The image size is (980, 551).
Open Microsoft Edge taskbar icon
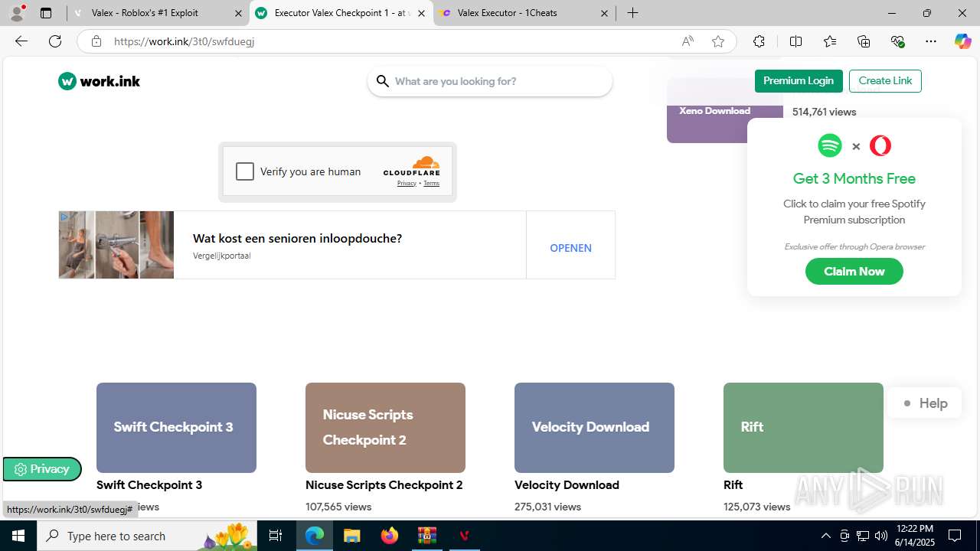[315, 536]
